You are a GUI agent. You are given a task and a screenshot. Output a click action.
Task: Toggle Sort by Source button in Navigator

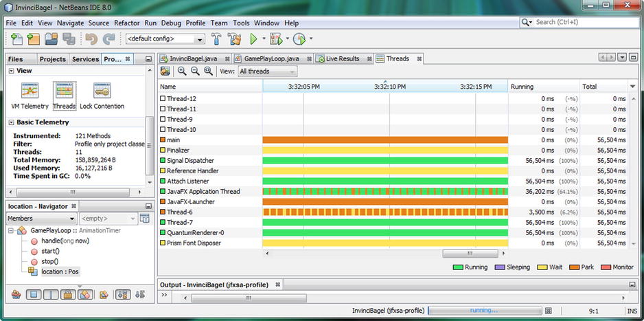tap(139, 294)
